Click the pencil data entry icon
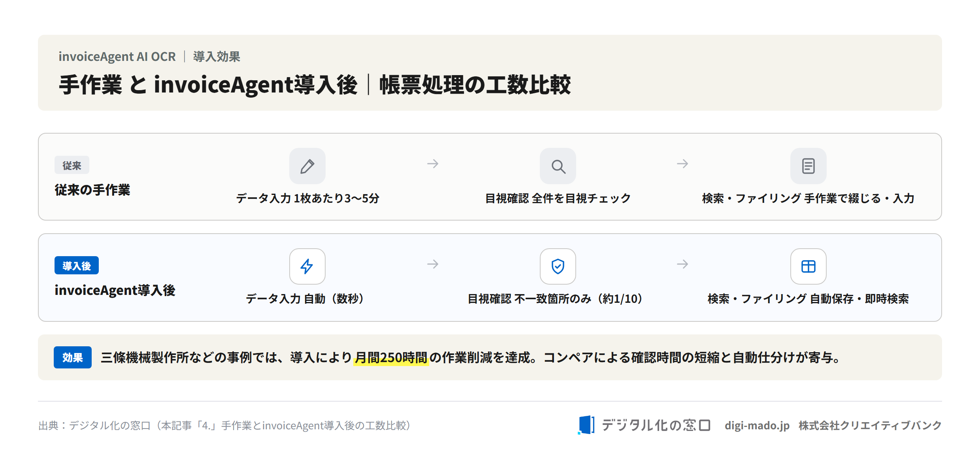The height and width of the screenshot is (472, 980). click(x=307, y=166)
